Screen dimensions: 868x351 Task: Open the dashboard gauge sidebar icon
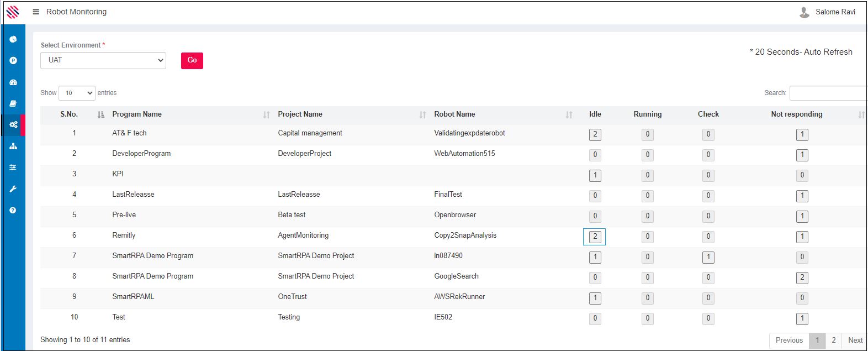click(x=13, y=82)
